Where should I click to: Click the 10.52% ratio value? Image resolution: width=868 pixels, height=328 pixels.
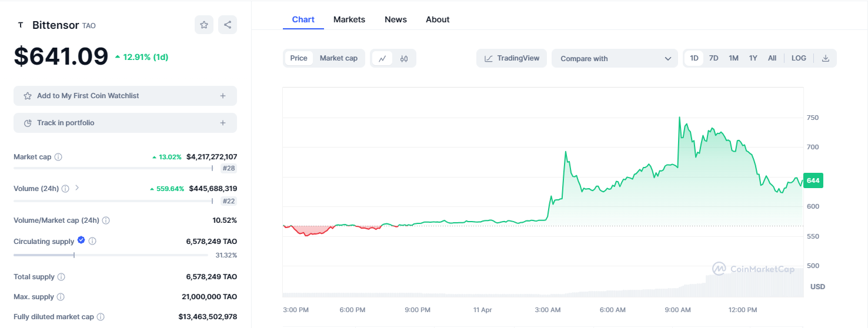[x=225, y=220]
